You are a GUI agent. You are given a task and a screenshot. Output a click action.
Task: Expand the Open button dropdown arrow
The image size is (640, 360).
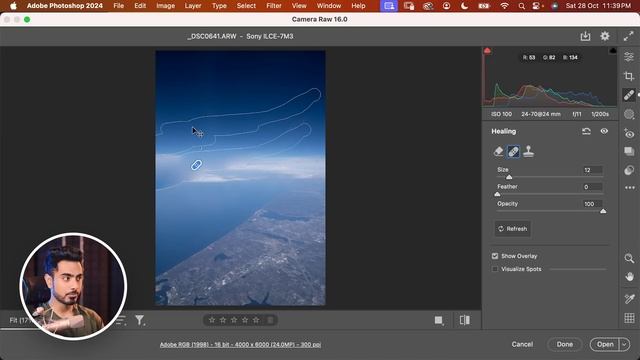(624, 344)
